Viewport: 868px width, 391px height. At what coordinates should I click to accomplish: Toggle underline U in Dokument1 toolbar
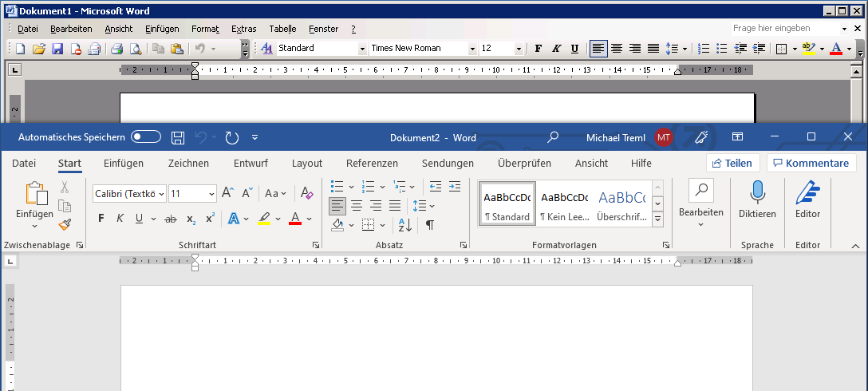click(x=574, y=49)
